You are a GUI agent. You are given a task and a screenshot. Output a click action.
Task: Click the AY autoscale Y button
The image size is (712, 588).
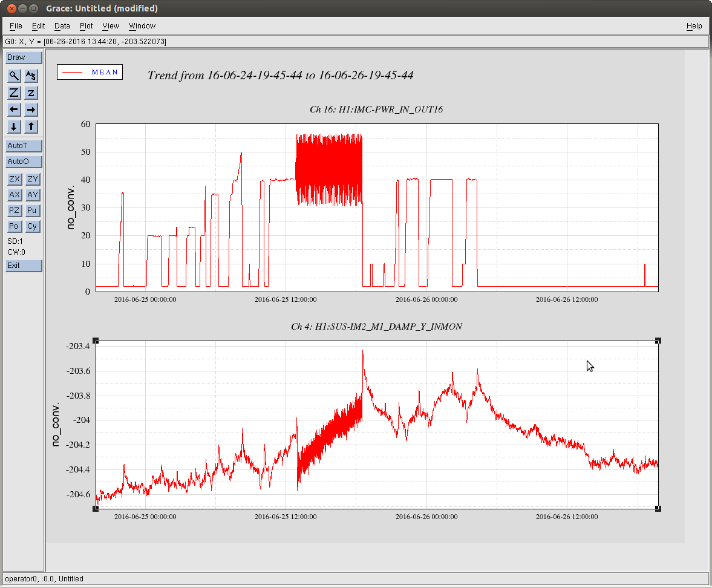tap(32, 195)
